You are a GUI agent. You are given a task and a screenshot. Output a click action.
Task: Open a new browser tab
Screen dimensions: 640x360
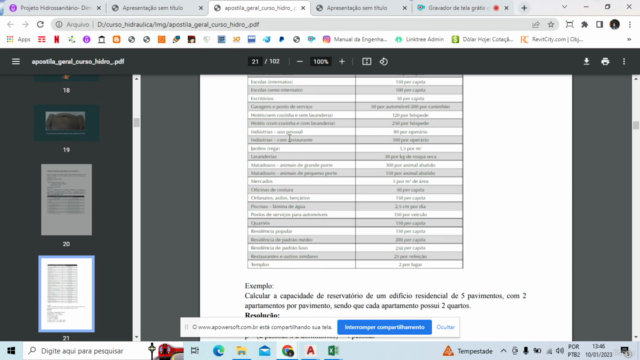(524, 8)
